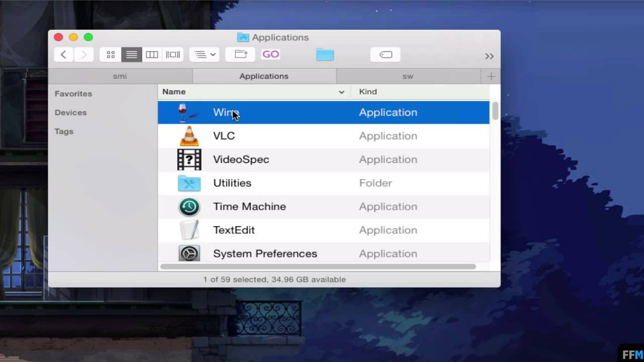Switch to the Applications tab
The width and height of the screenshot is (644, 362).
pos(264,76)
